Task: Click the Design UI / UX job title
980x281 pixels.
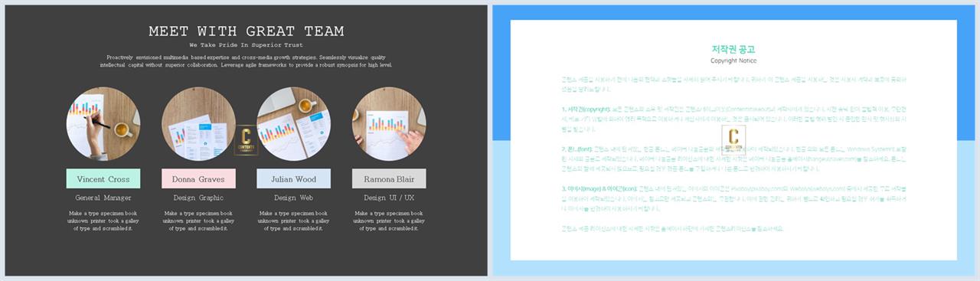Action: 389,198
